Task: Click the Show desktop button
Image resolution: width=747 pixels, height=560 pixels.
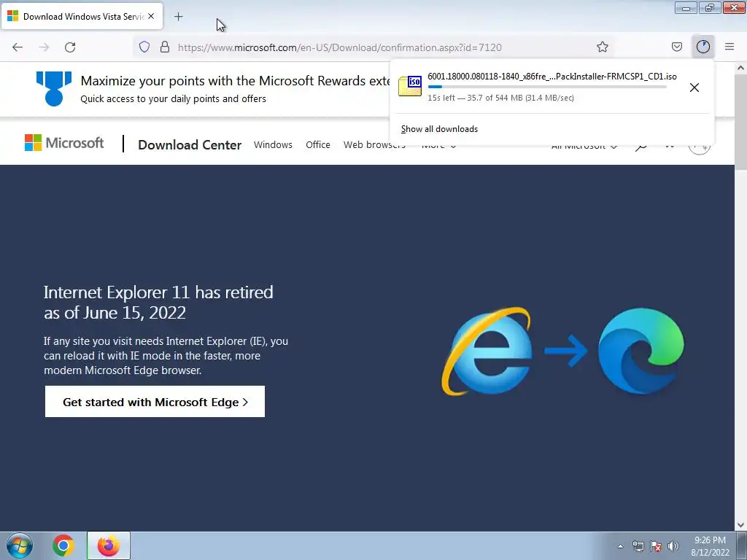Action: pos(742,545)
